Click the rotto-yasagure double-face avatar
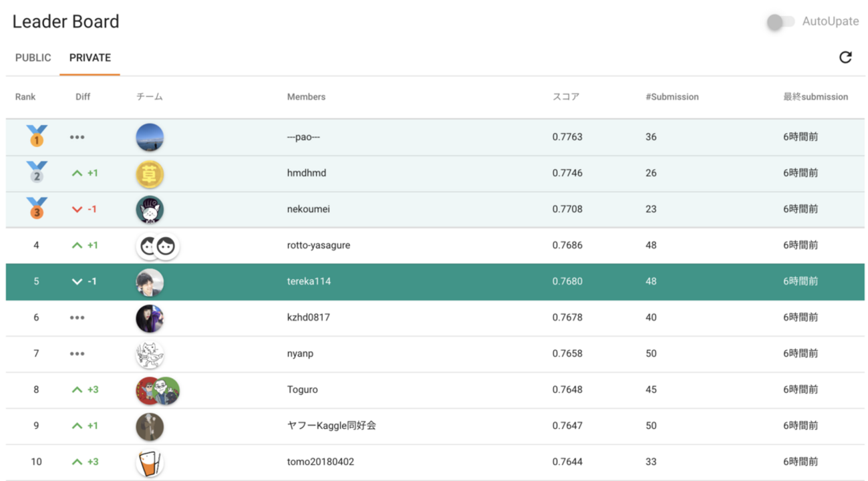Screen dimensions: 868x481 (x=158, y=246)
